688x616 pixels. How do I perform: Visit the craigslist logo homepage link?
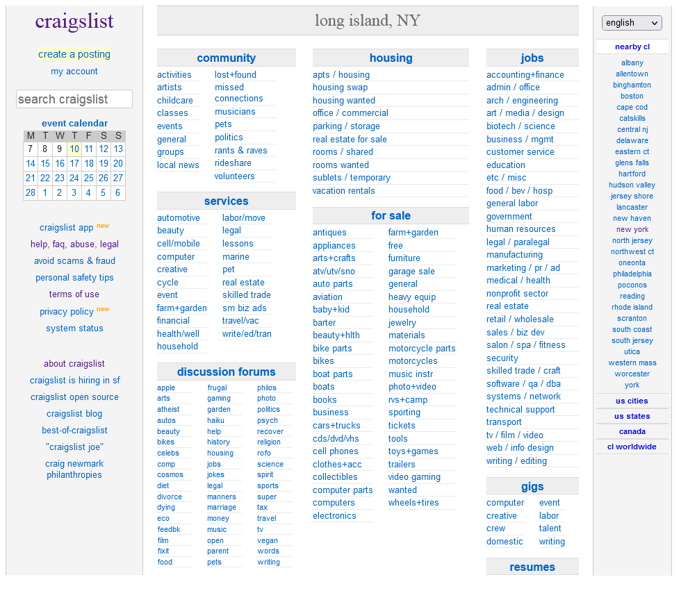pos(74,22)
